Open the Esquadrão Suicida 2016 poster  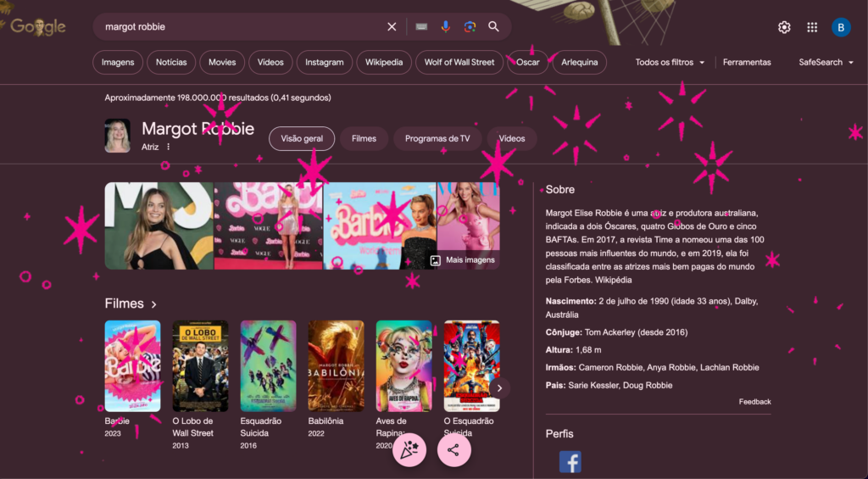coord(268,366)
